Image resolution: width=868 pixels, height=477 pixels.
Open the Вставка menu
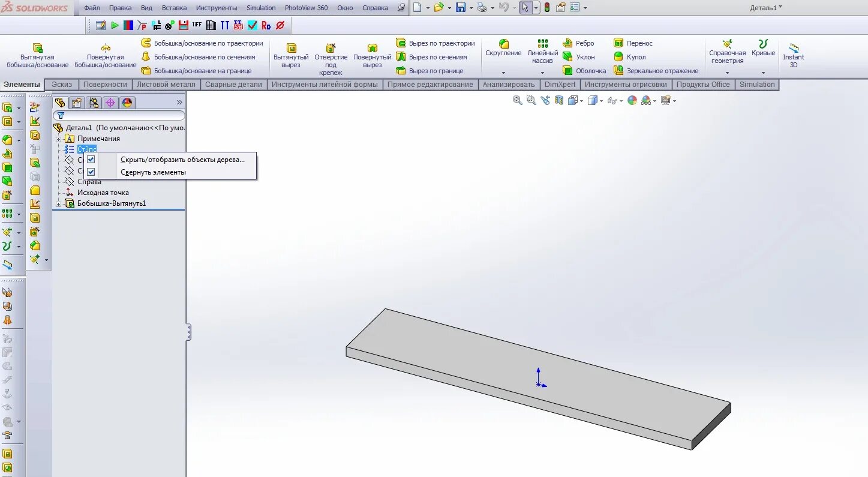coord(174,7)
